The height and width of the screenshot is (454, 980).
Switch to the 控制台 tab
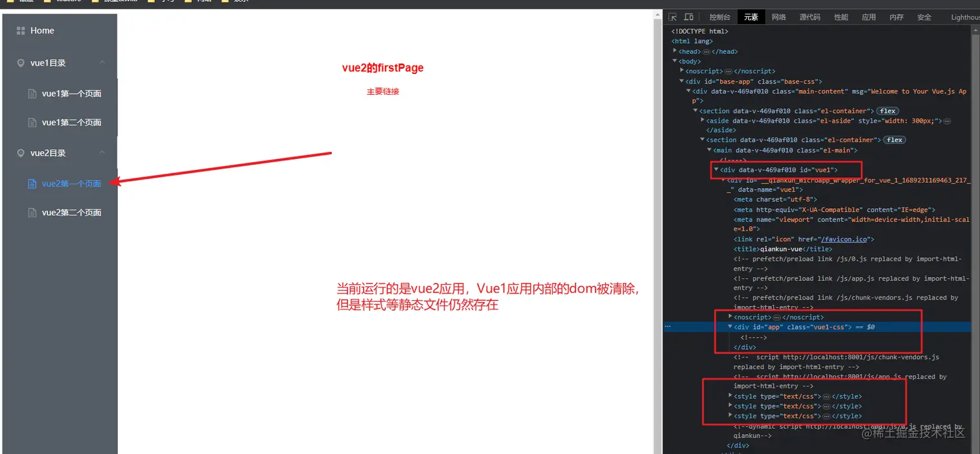coord(719,18)
